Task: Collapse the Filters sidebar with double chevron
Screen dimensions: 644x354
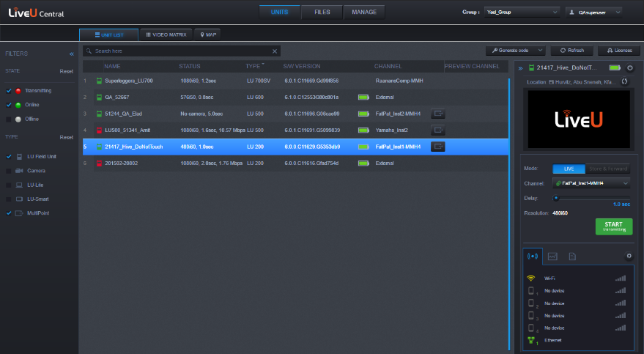Action: pos(72,54)
